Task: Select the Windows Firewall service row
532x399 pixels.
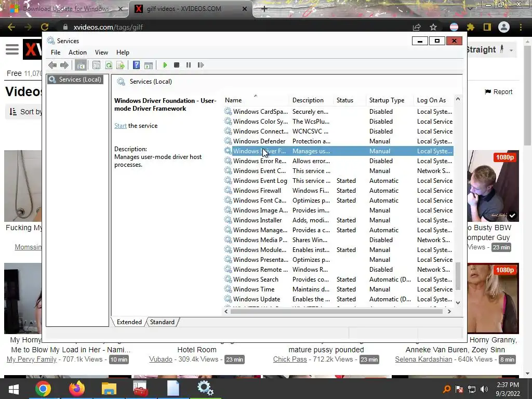Action: point(339,190)
